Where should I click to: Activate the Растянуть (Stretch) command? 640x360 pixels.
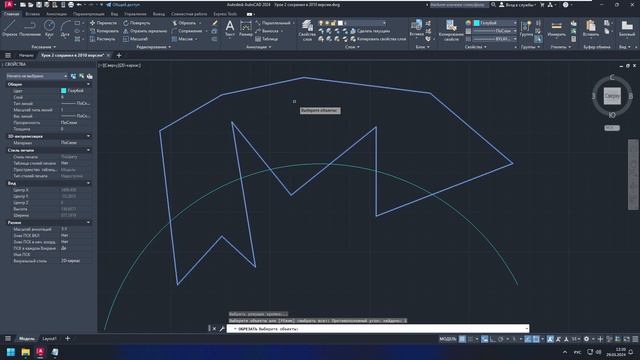103,39
